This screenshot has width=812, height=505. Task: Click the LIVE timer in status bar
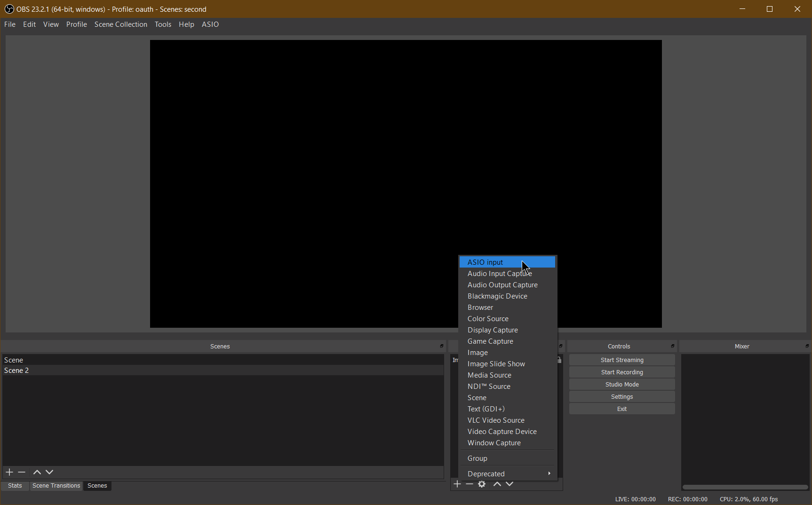[x=636, y=499]
